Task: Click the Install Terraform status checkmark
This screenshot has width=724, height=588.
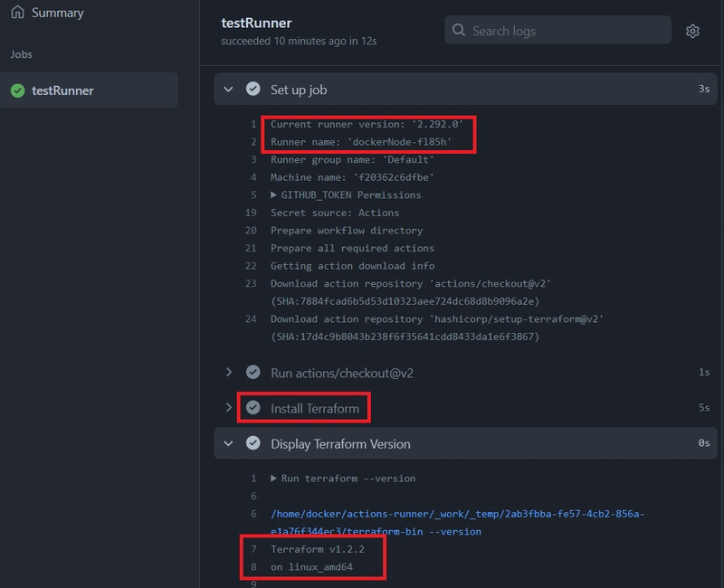Action: click(253, 408)
